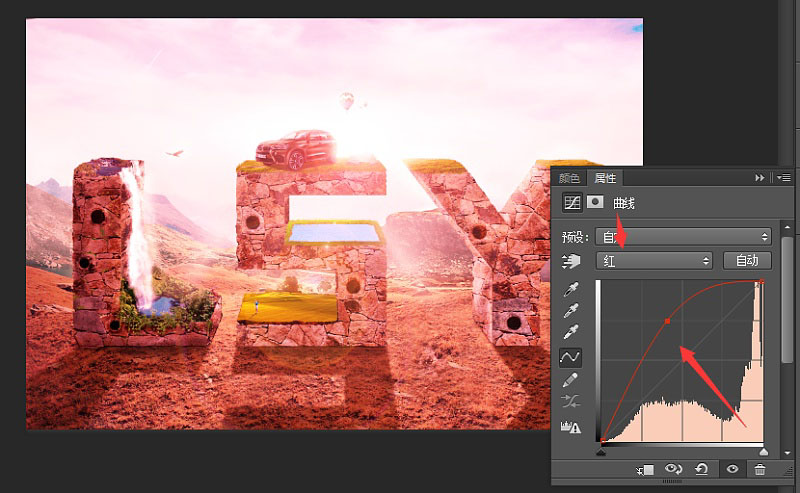Select the middle red curve control point
The width and height of the screenshot is (800, 493).
pyautogui.click(x=667, y=321)
